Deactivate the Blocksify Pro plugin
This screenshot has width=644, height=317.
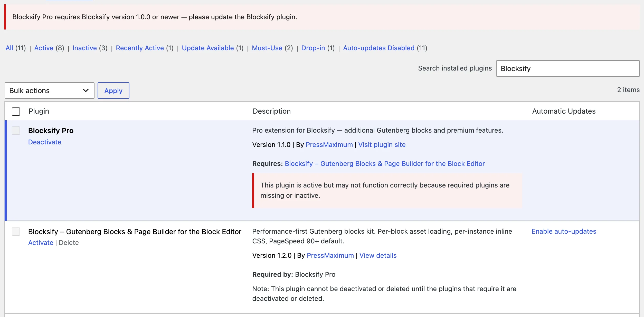45,142
